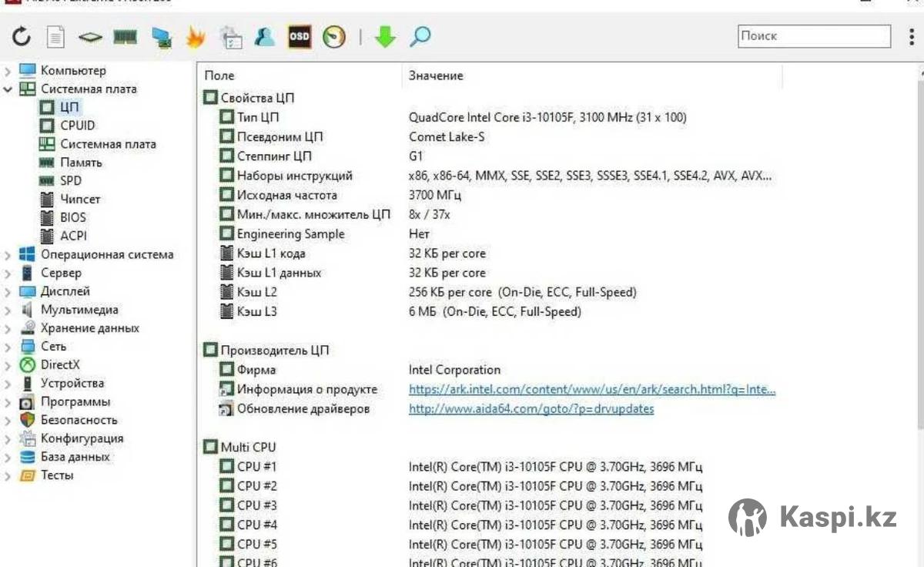Screen dimensions: 924x567
Task: Open the Report page icon
Action: point(55,36)
